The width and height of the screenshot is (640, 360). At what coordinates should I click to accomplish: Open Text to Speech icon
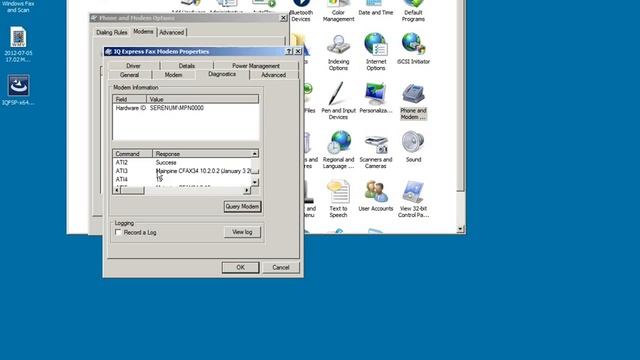point(338,199)
